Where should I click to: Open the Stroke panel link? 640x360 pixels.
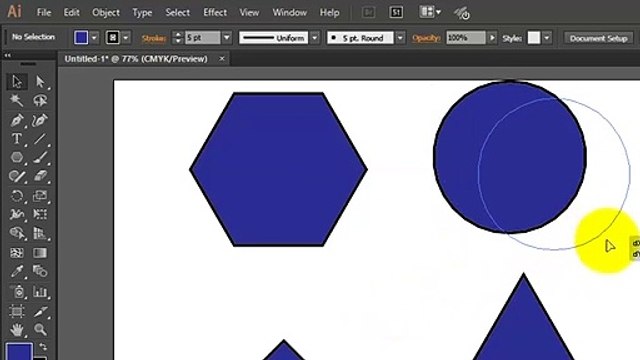pos(153,39)
